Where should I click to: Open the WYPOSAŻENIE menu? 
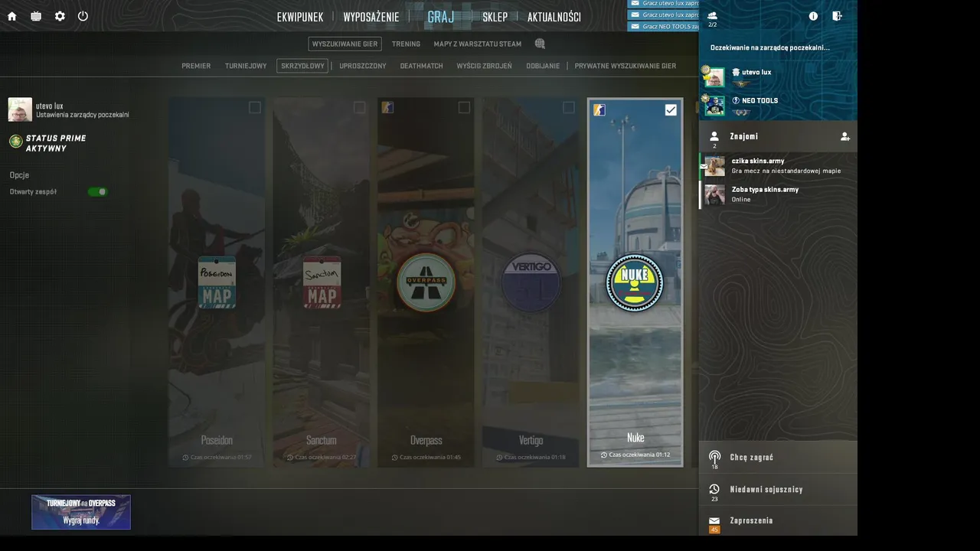click(x=371, y=17)
